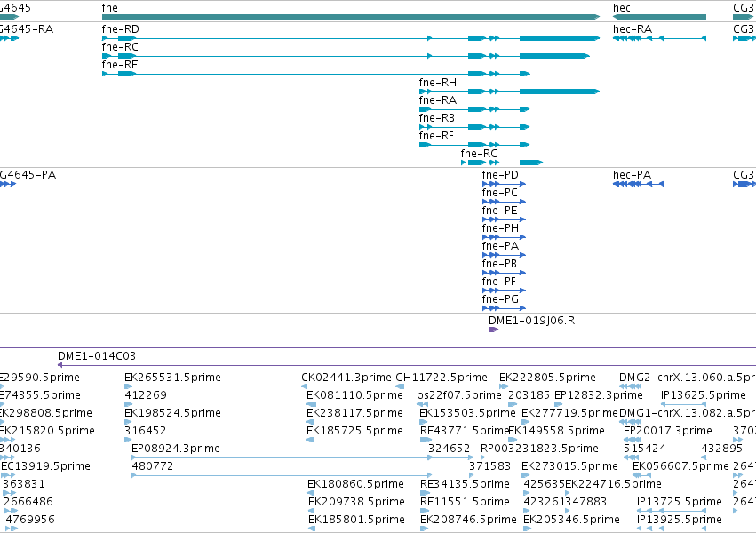Select the IP13725.5prime feature

pyautogui.click(x=672, y=511)
